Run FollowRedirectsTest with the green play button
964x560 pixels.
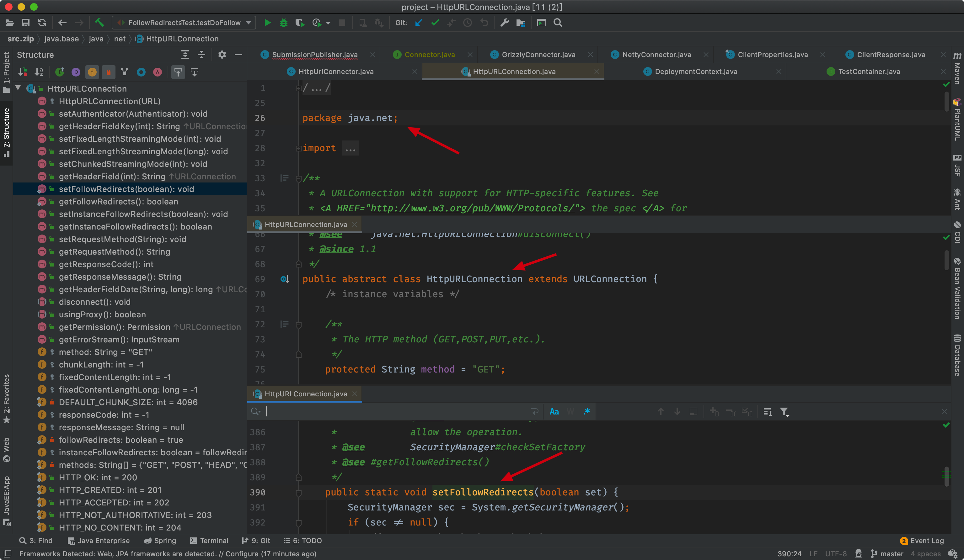pyautogui.click(x=267, y=23)
